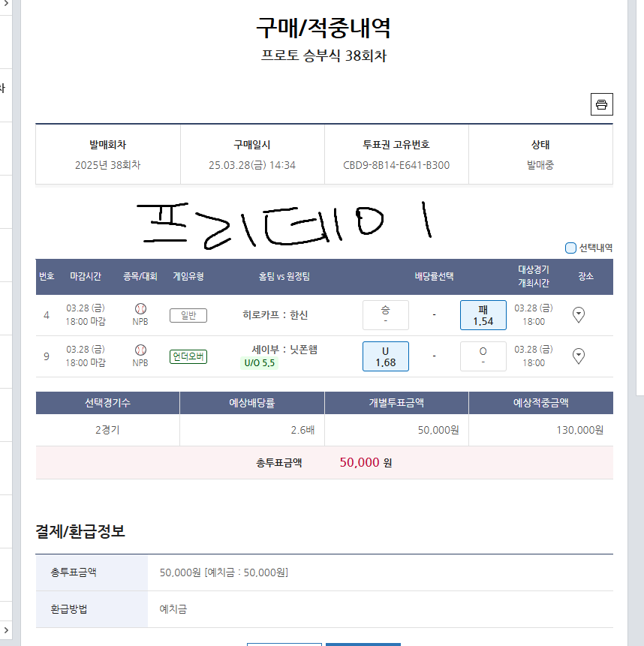Click the blue button at page bottom
This screenshot has height=646, width=644.
363,644
